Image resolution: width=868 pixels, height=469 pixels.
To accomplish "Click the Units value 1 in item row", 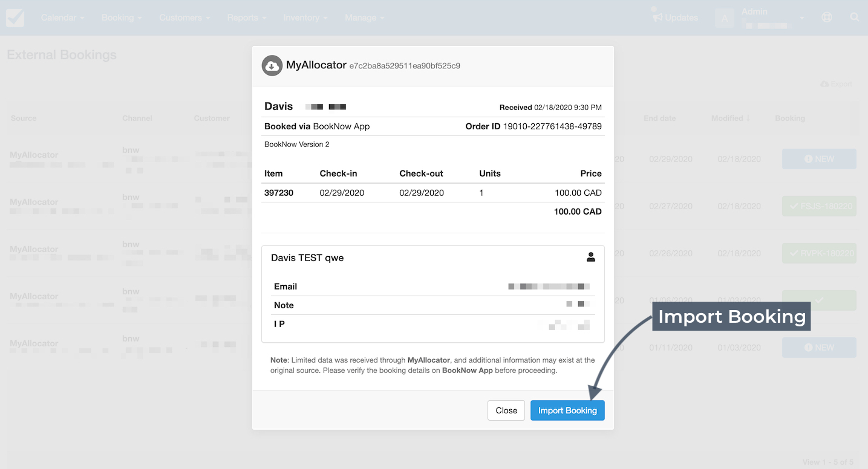I will click(x=481, y=193).
